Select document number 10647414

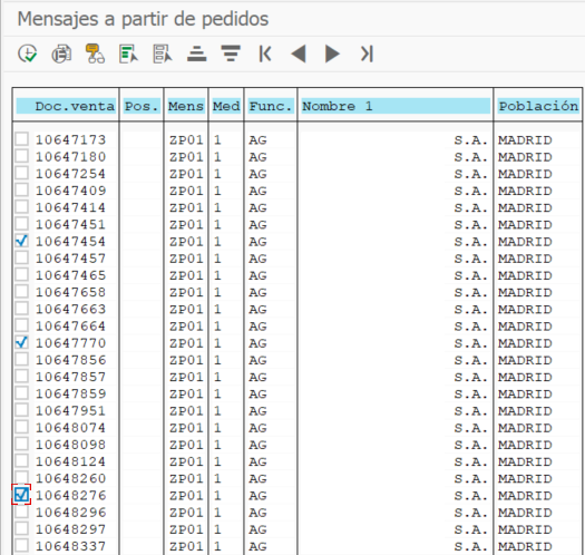(71, 208)
